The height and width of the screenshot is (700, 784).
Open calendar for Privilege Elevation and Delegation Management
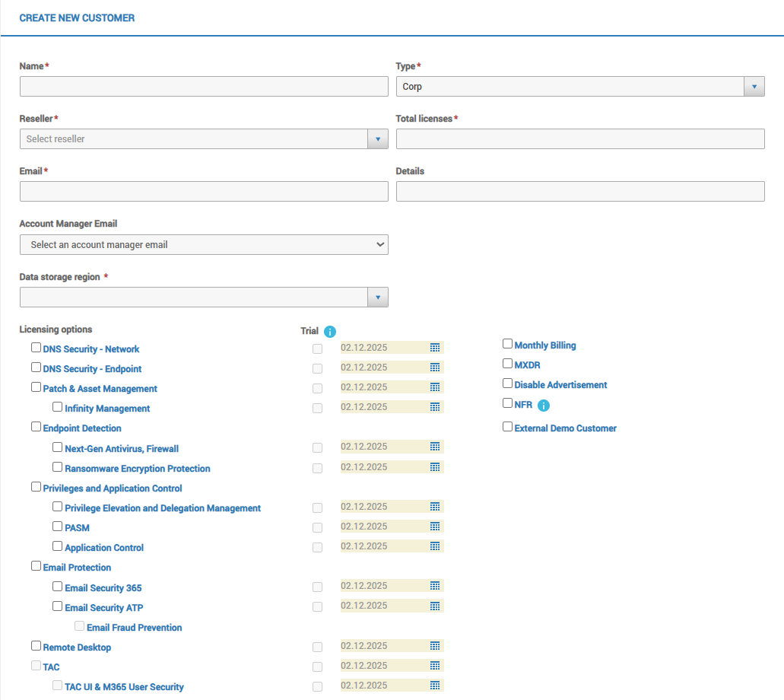435,507
